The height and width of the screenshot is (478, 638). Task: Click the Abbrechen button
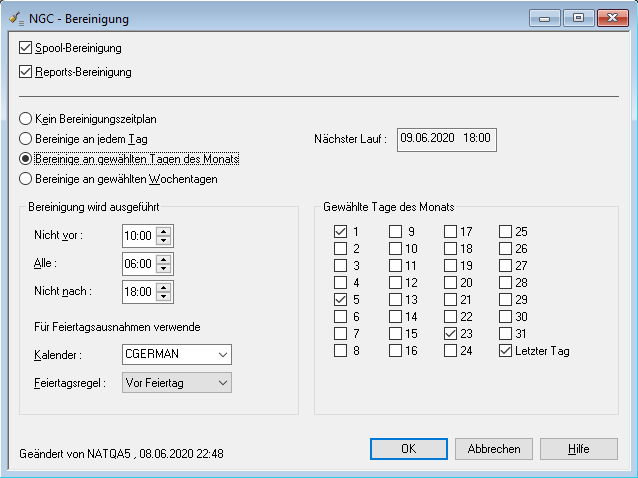pos(493,449)
